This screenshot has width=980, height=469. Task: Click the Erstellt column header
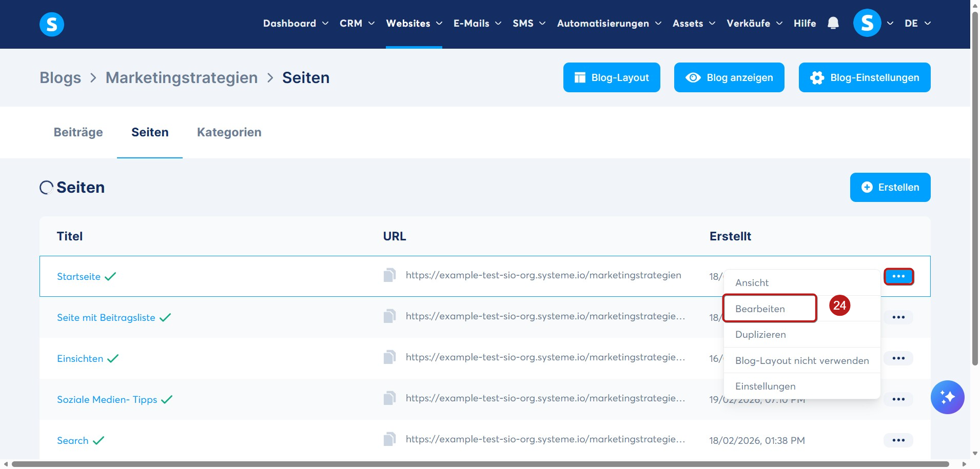coord(730,236)
